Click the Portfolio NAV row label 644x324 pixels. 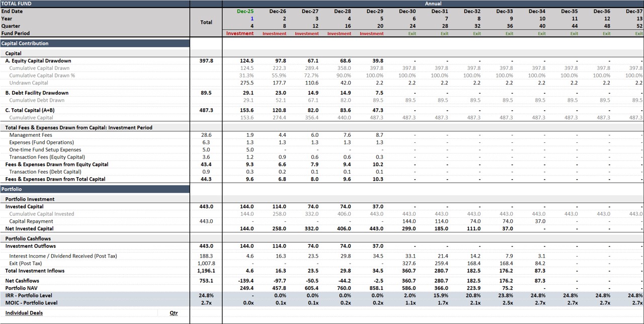[21, 288]
